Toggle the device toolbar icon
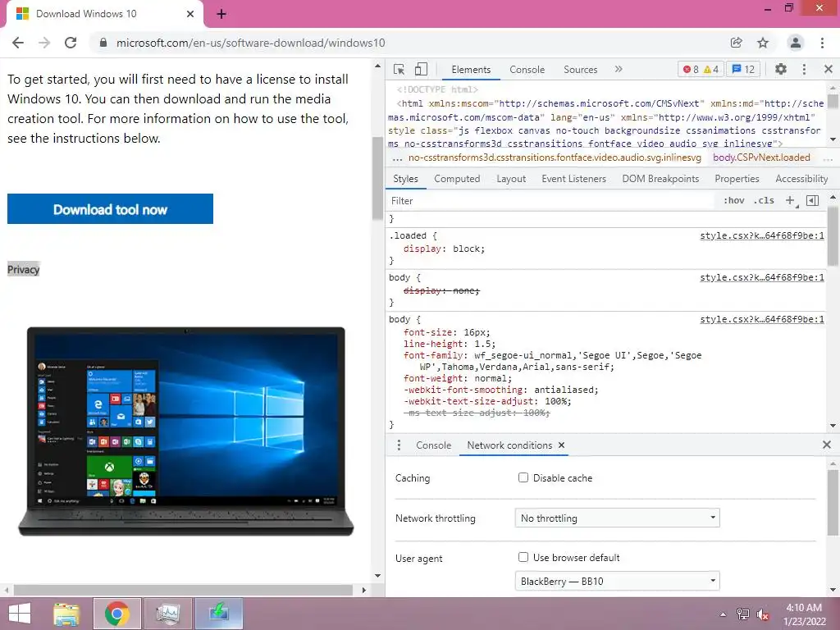The image size is (840, 630). 421,69
